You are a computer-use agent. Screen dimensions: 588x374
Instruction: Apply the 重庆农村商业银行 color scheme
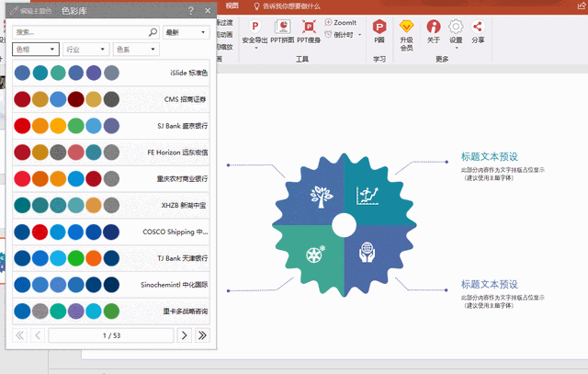coord(111,178)
